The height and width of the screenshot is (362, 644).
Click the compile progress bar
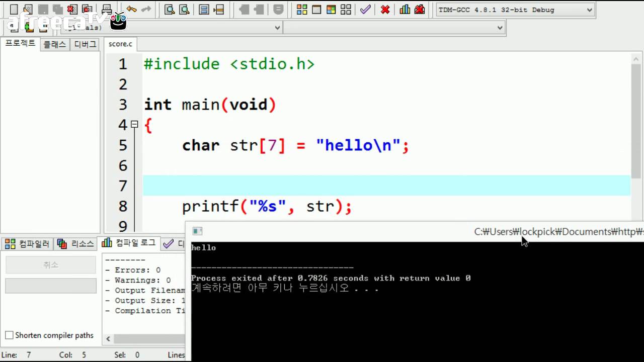pos(51,286)
